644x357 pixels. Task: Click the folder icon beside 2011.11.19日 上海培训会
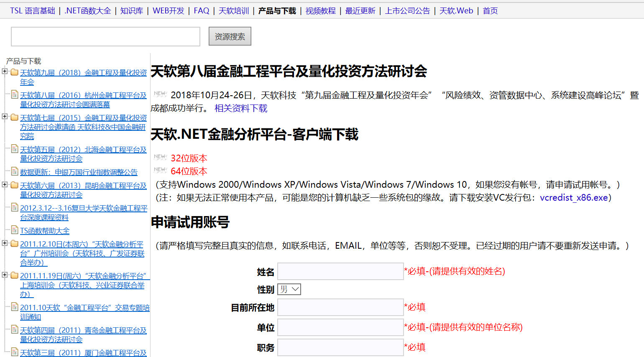point(15,275)
